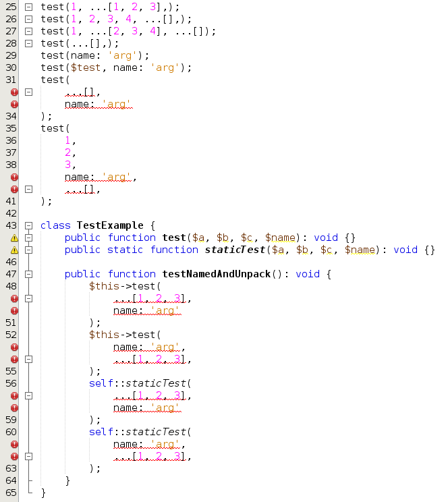448x502 pixels.
Task: Click error icon on line 53 below line 52
Action: pyautogui.click(x=14, y=347)
